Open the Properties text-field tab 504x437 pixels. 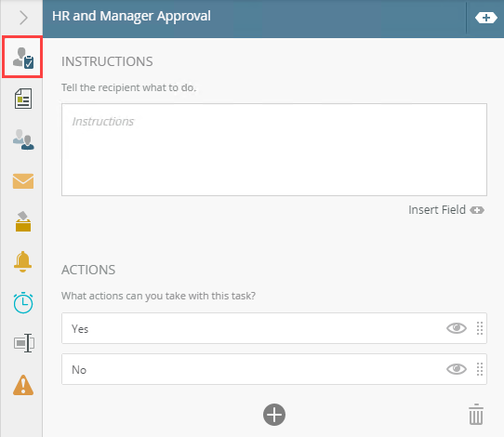tap(24, 343)
